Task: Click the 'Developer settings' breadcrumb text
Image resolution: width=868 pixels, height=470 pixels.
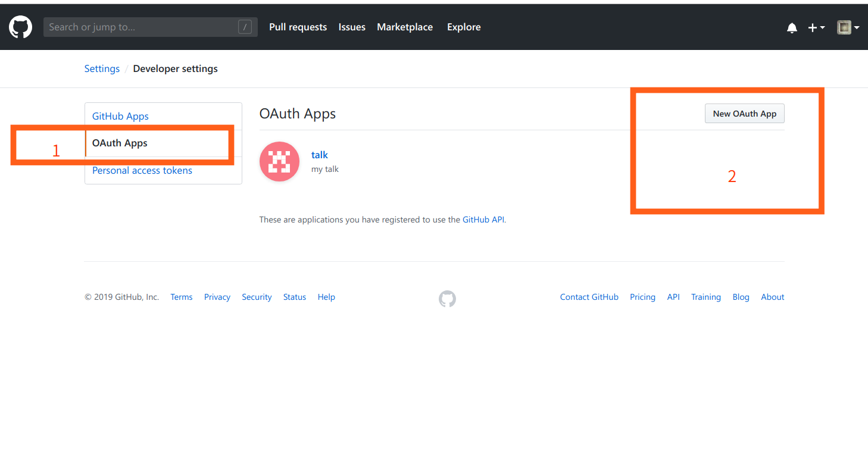Action: (x=176, y=68)
